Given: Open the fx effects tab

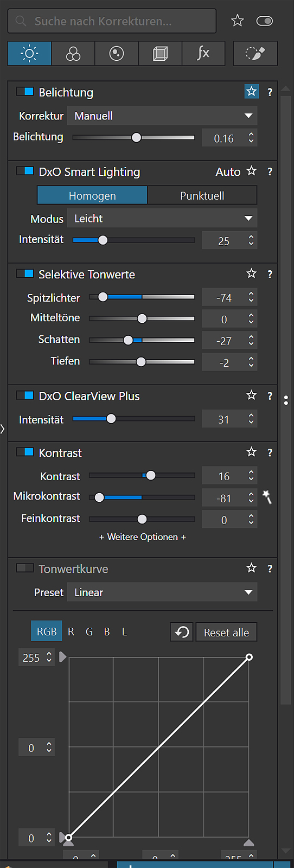Looking at the screenshot, I should 203,53.
